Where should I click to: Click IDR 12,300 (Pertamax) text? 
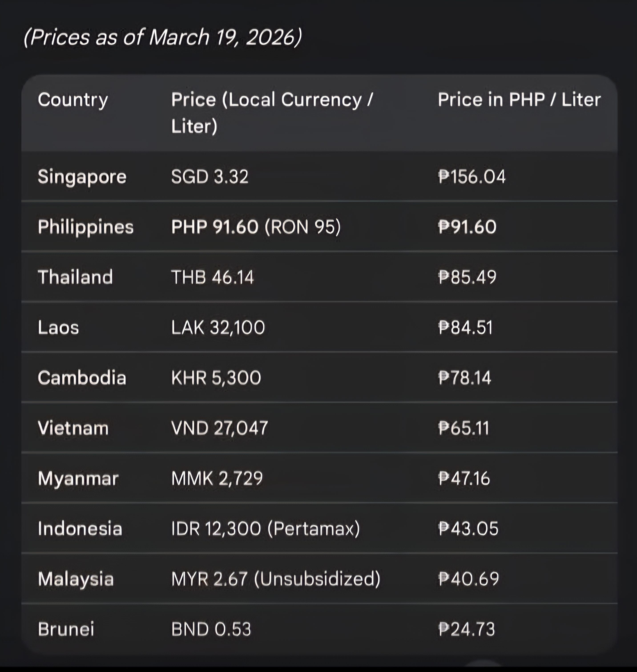pos(265,529)
